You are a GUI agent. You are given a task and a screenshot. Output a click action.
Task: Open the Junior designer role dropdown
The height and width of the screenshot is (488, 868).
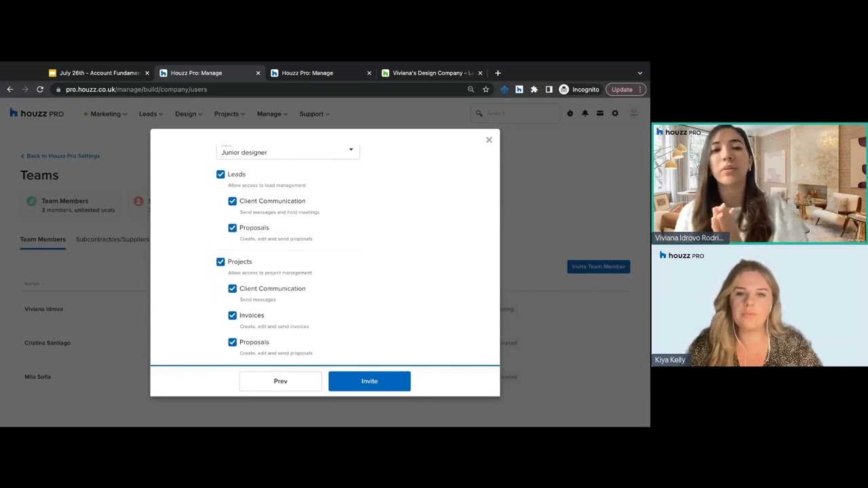pyautogui.click(x=288, y=152)
